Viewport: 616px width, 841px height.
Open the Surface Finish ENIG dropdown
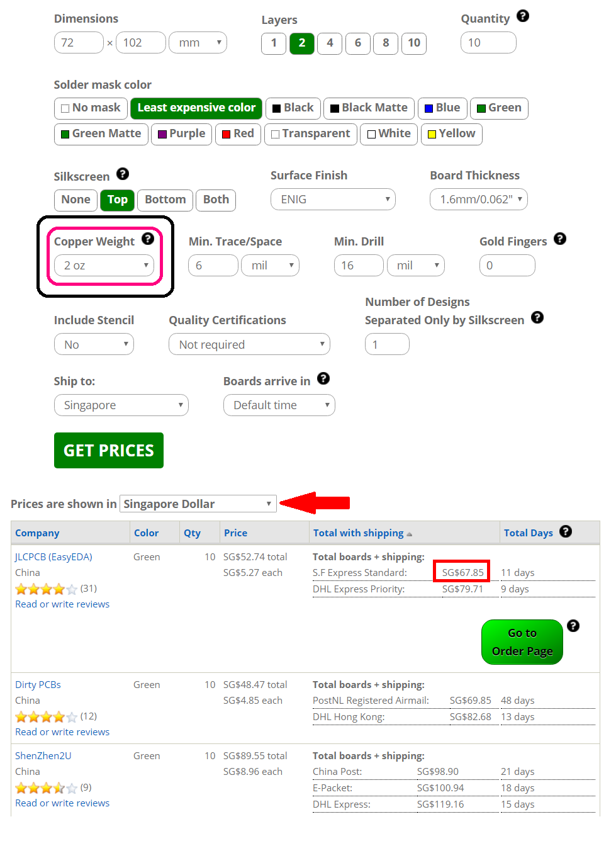click(x=333, y=200)
